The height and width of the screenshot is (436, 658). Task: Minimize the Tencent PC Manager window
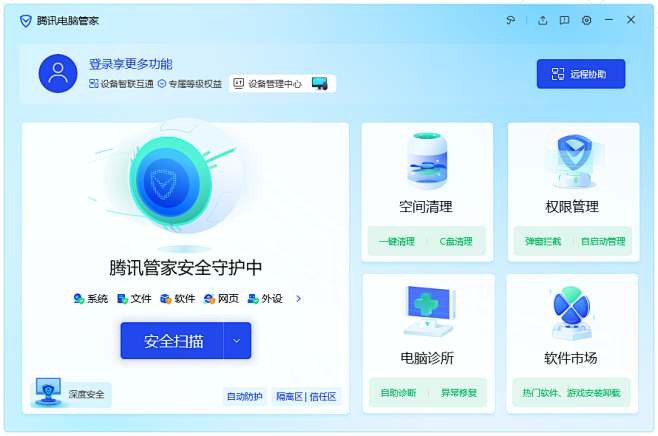[x=609, y=20]
